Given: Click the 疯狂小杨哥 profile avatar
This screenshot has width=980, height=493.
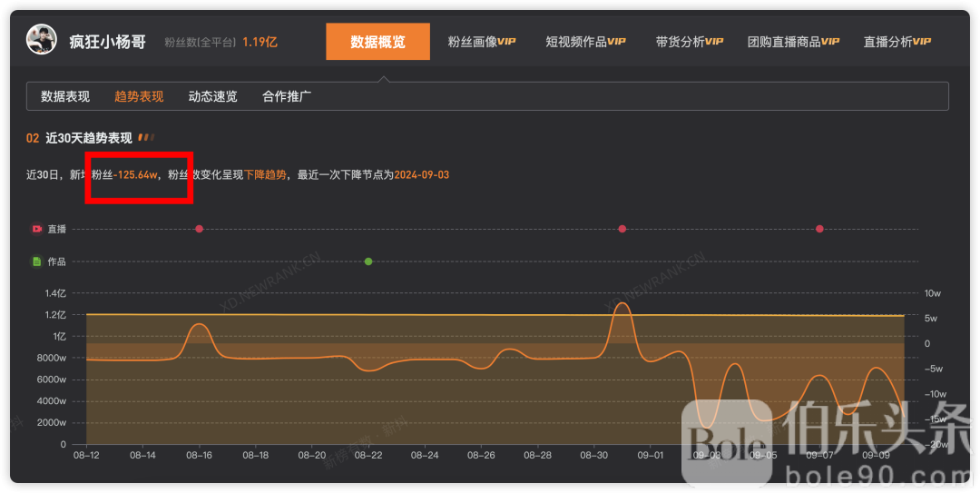Looking at the screenshot, I should [42, 41].
